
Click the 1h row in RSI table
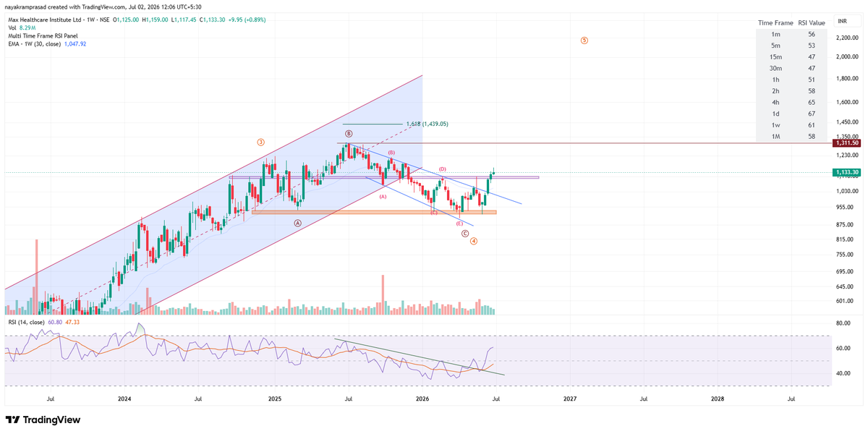791,79
